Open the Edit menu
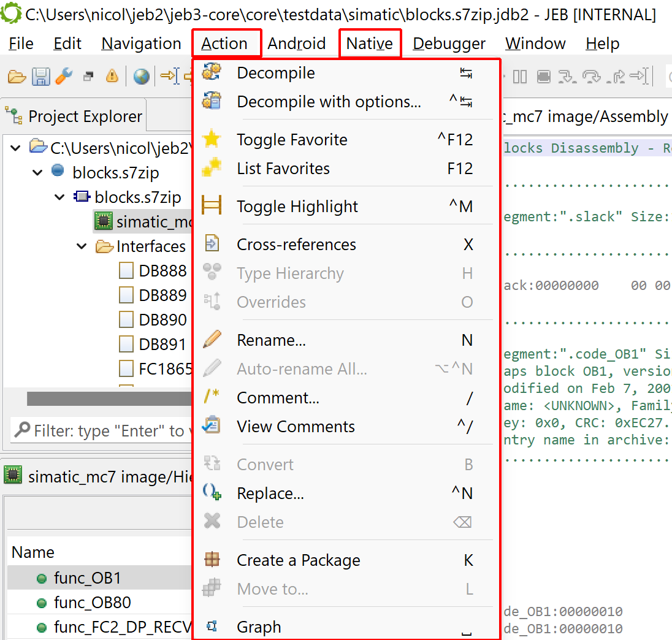 coord(67,44)
